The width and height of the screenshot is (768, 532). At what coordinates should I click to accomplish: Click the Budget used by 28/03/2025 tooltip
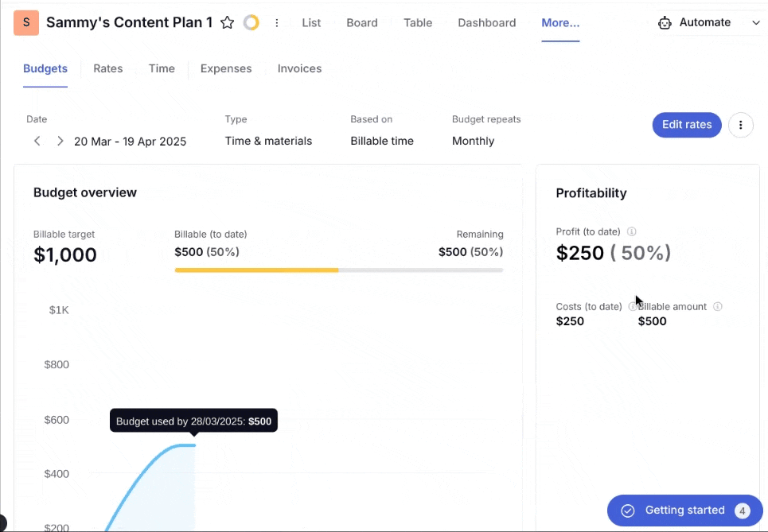click(193, 421)
